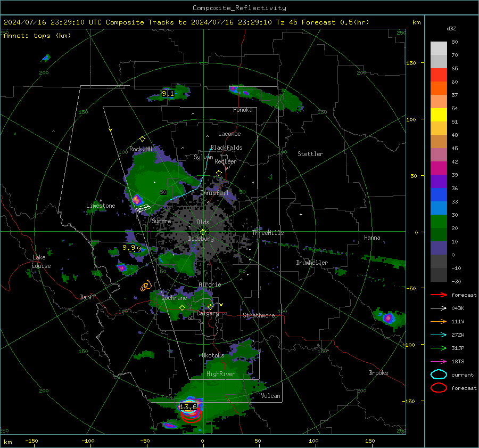Image resolution: width=479 pixels, height=448 pixels.
Task: Select the 54 dBZ yellow color swatch
Action: click(439, 115)
